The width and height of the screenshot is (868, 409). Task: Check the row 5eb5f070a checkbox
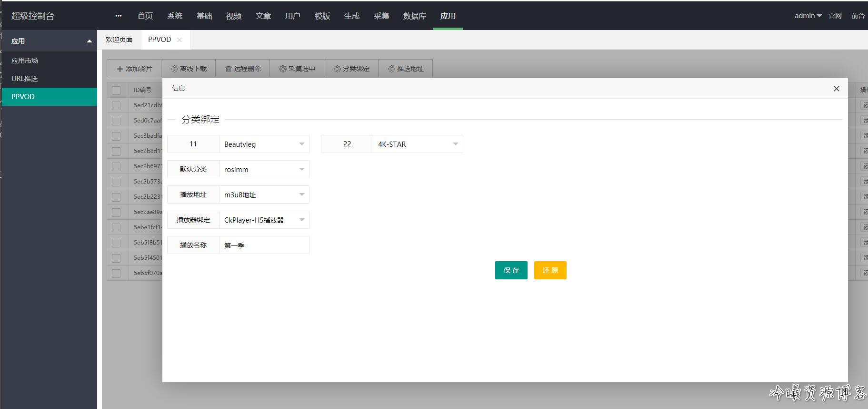coord(116,273)
